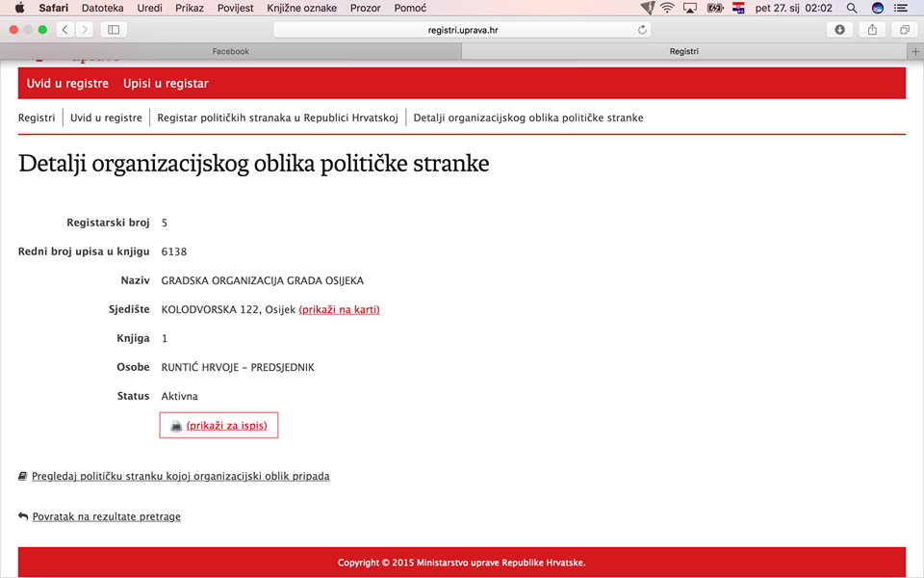This screenshot has width=924, height=578.
Task: Switch to the Facebook tab
Action: 230,51
